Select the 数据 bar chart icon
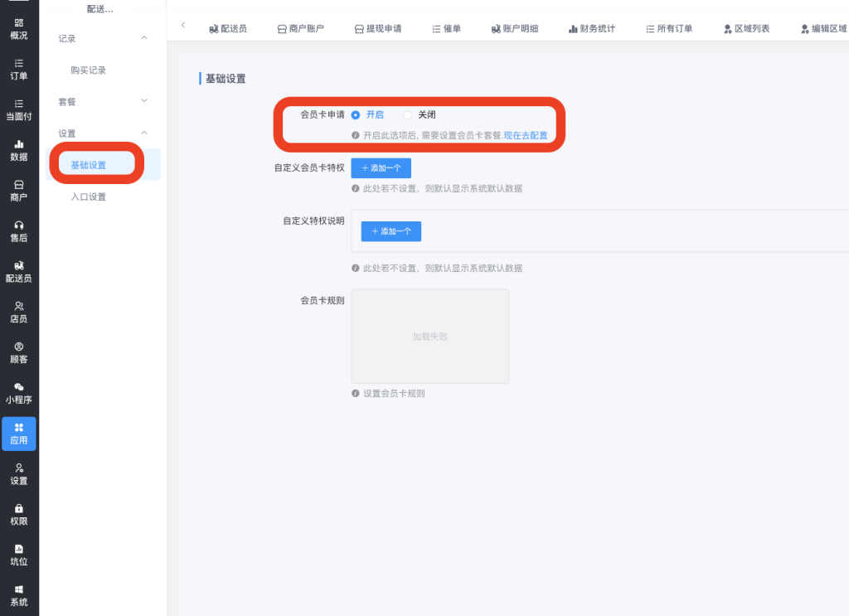The image size is (849, 616). (18, 144)
